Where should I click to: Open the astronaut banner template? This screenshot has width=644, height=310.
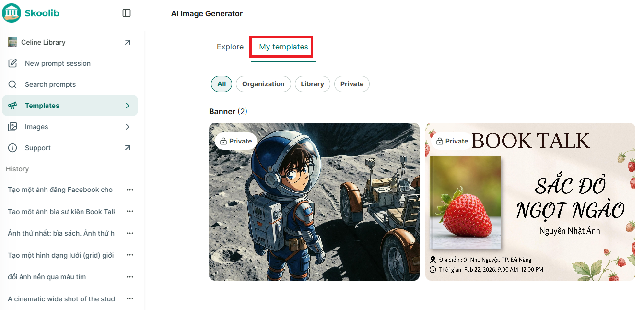tap(314, 202)
